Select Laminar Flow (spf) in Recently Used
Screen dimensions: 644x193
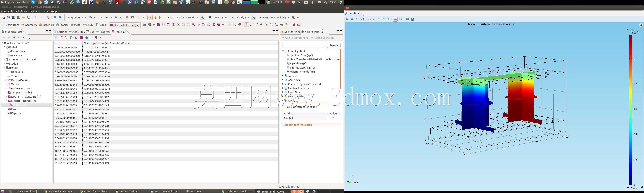click(x=301, y=55)
